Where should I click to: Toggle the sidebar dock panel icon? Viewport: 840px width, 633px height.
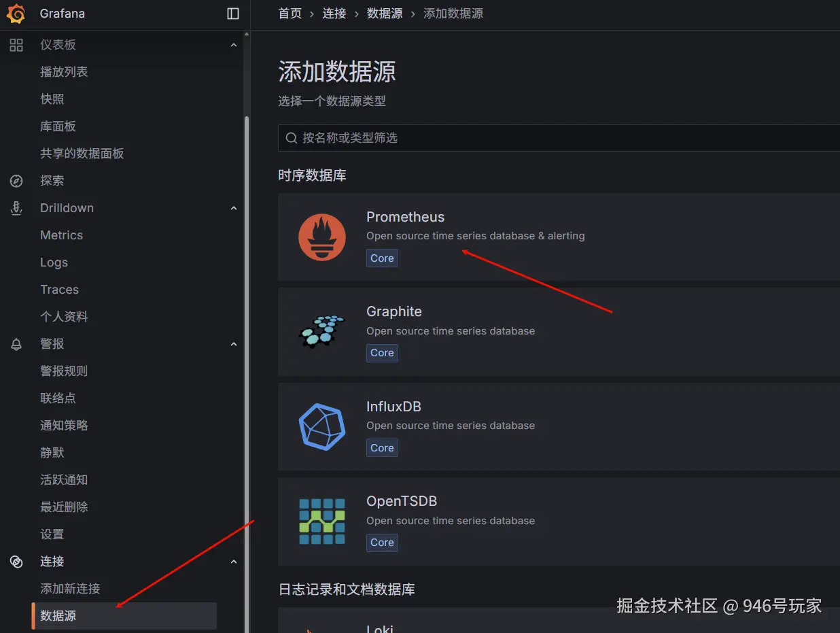pyautogui.click(x=233, y=14)
